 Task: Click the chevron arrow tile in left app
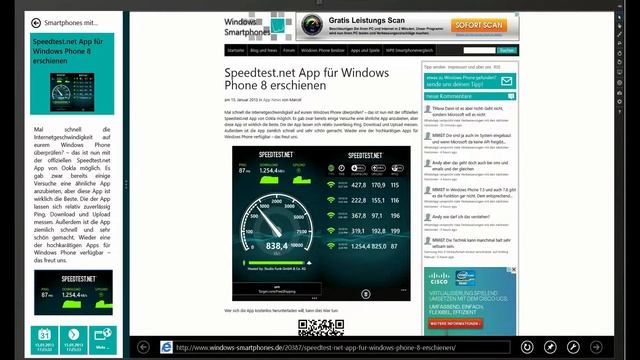(x=73, y=340)
